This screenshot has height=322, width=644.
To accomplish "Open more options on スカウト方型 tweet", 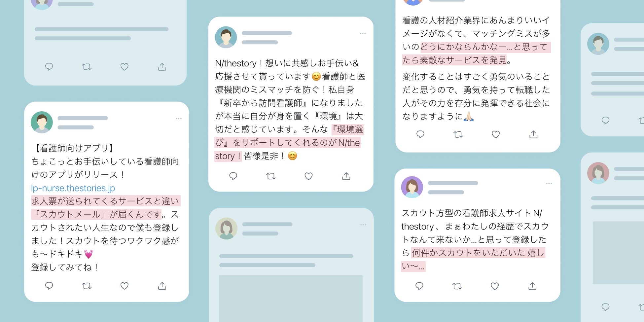I will [549, 184].
